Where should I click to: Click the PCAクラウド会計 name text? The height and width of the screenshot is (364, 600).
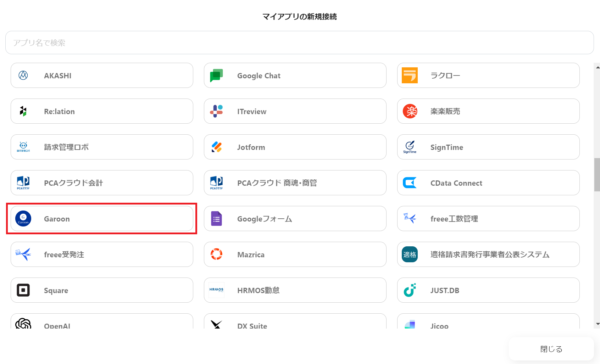tap(73, 183)
